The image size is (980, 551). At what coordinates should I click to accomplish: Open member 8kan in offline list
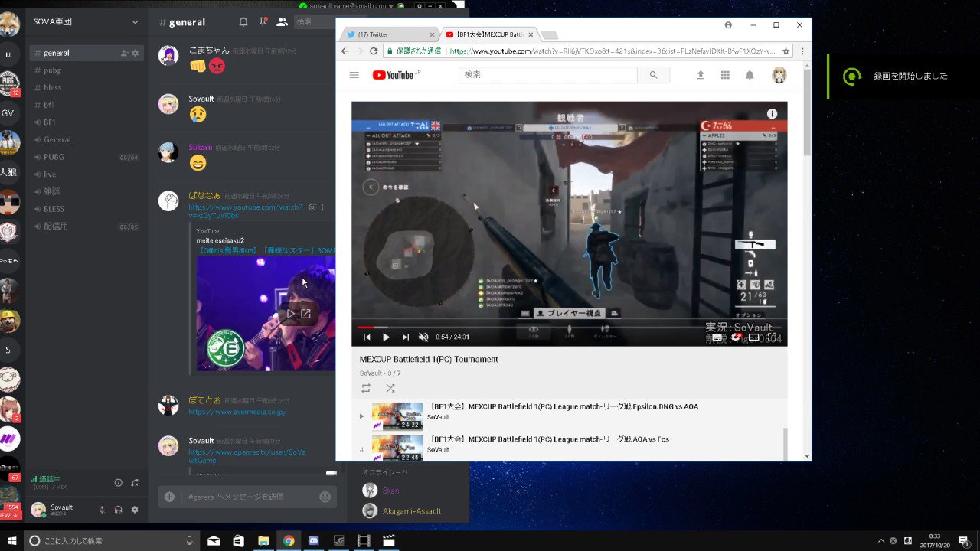390,491
